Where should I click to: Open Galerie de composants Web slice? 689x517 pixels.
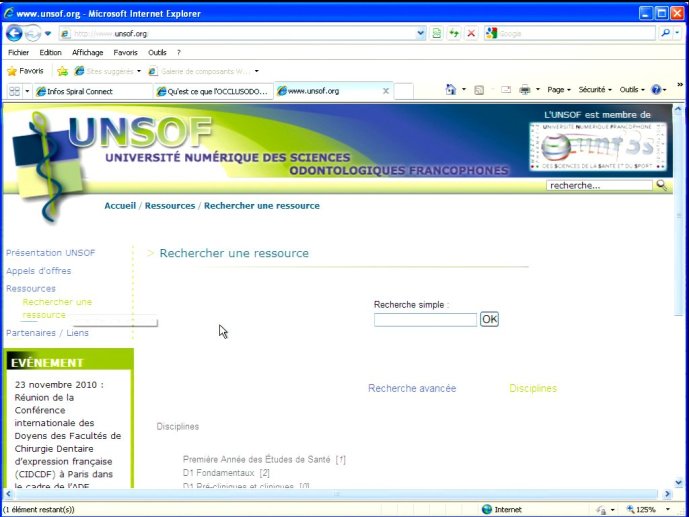pyautogui.click(x=203, y=71)
